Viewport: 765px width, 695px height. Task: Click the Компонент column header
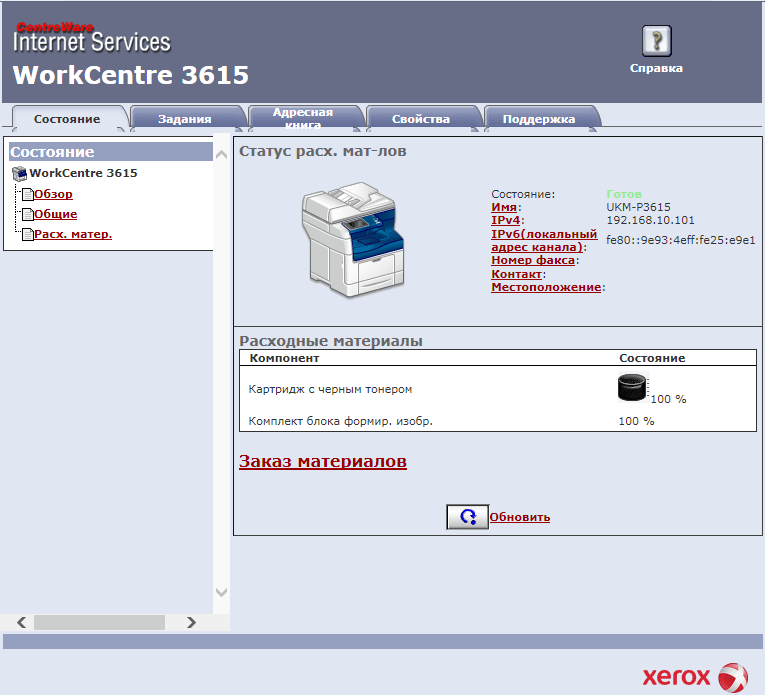tap(284, 358)
